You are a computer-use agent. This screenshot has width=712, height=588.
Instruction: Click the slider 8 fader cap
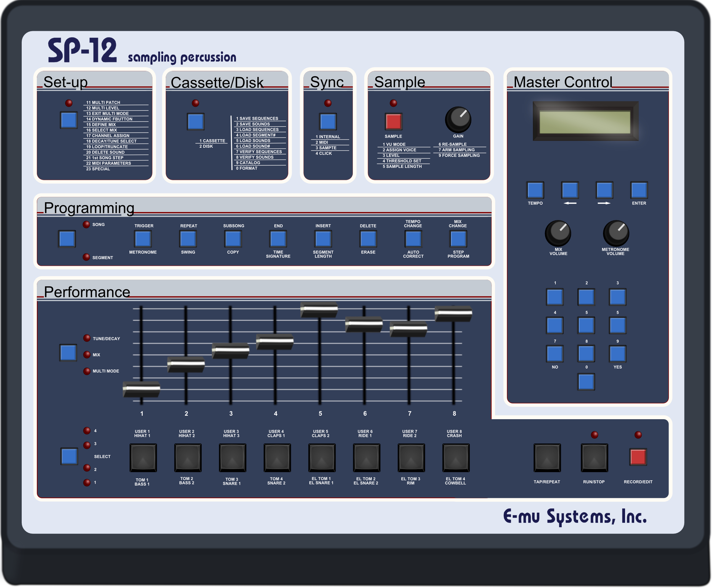[x=453, y=314]
